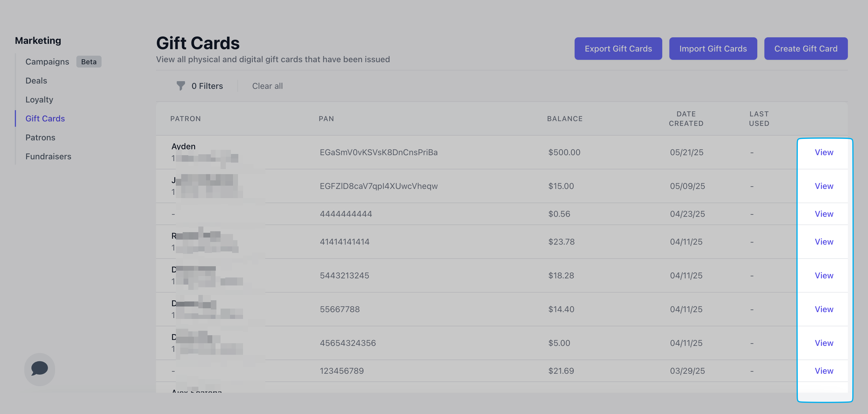
Task: Click the Beta badge next to Campaigns
Action: pyautogui.click(x=89, y=62)
